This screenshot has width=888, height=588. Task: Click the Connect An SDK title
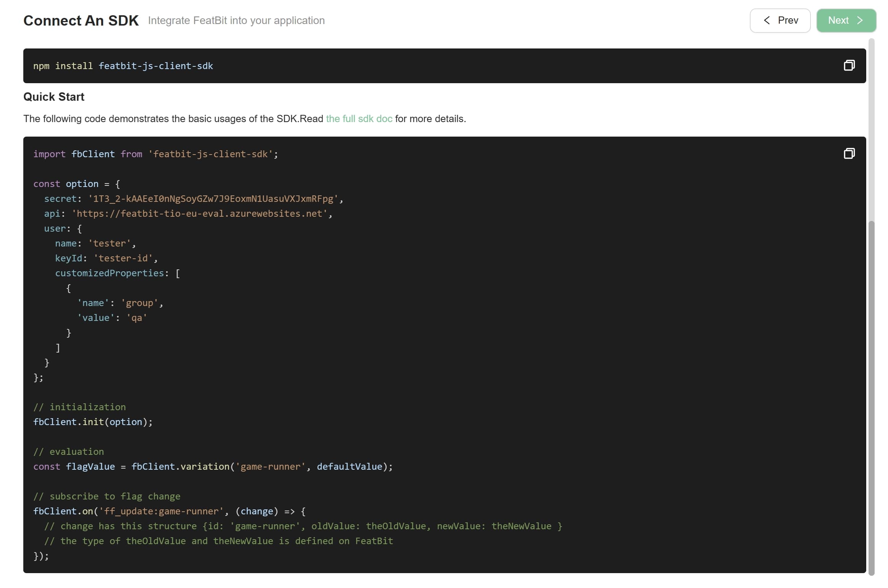tap(81, 21)
